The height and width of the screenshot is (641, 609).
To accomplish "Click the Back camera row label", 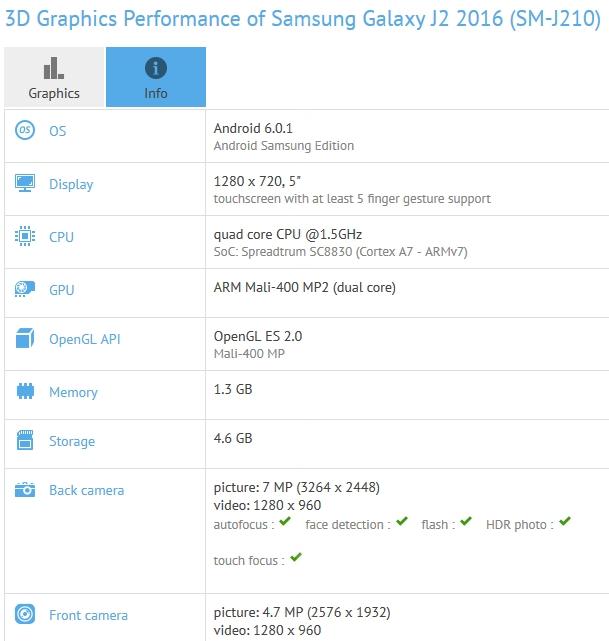I will click(x=87, y=490).
